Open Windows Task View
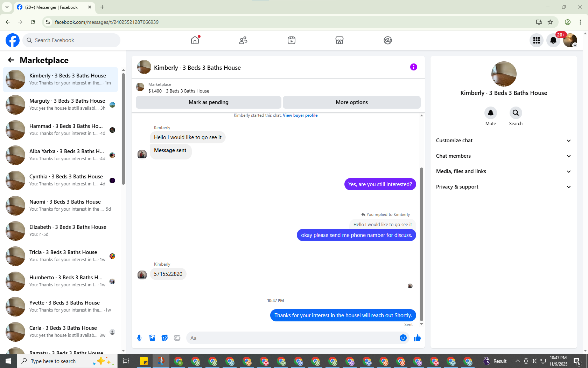 coord(126,361)
